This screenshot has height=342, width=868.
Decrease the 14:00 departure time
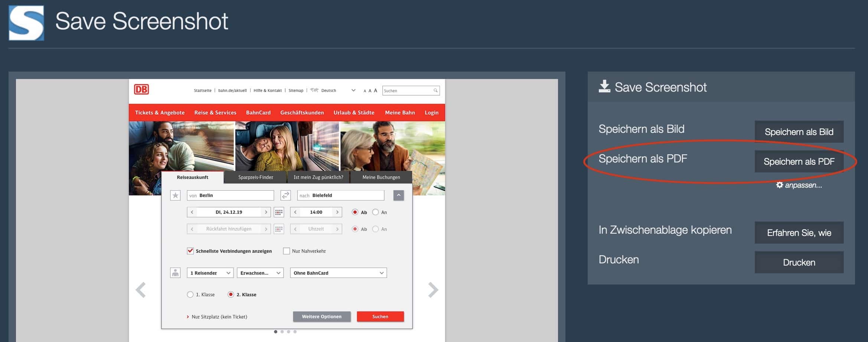pos(295,212)
